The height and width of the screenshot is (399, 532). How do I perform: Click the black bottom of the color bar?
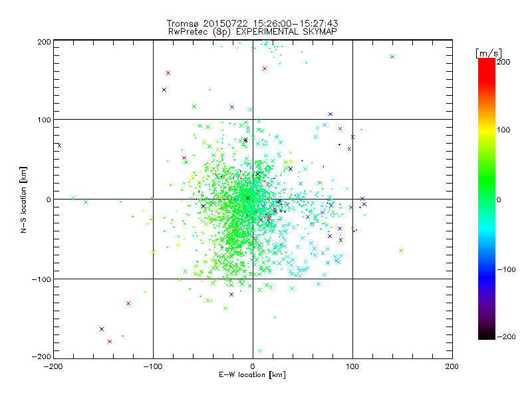487,335
